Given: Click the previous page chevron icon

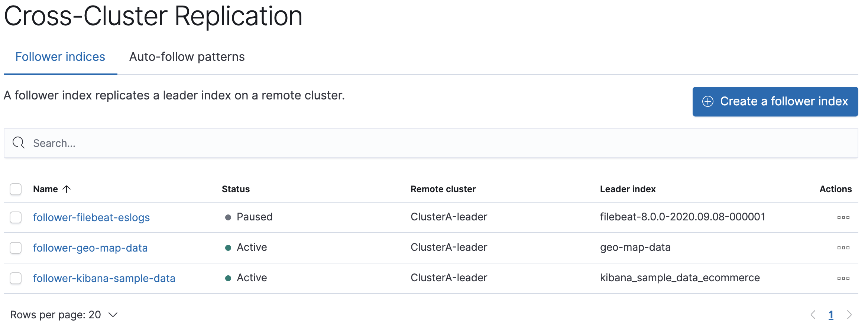Looking at the screenshot, I should pos(813,314).
